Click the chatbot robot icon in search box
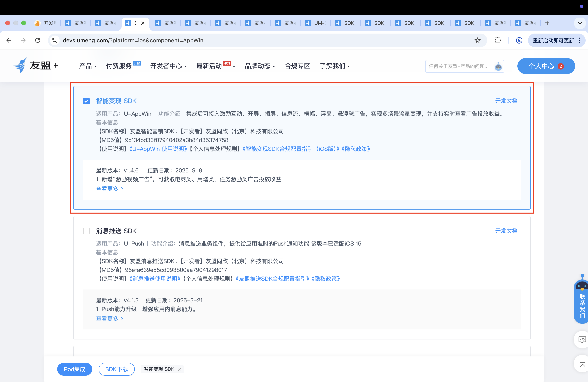This screenshot has width=588, height=382. tap(498, 66)
